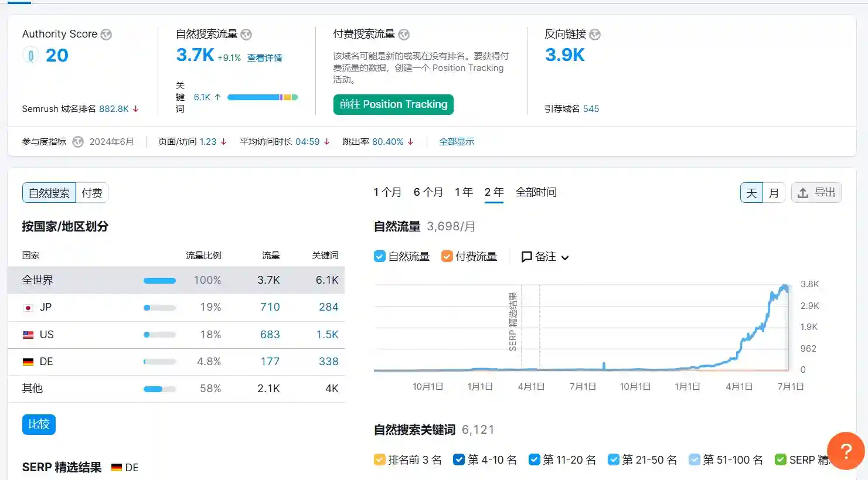This screenshot has width=868, height=480.
Task: Click the 前往 Position Tracking button
Action: click(x=393, y=104)
